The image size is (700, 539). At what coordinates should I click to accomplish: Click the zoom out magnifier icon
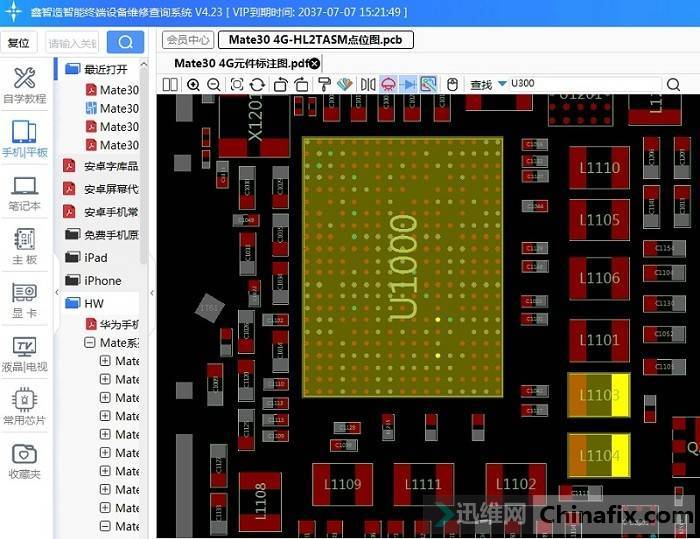click(214, 85)
